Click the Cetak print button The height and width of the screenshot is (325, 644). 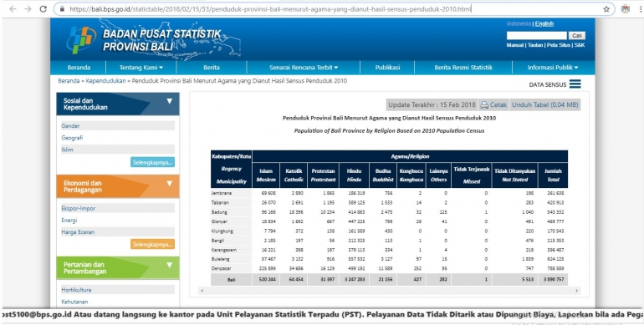pyautogui.click(x=493, y=105)
